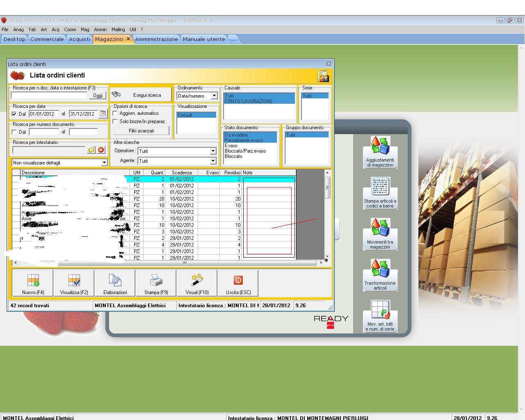Screen dimensions: 525x420
Task: Click end date field 31/12/2012
Action: 84,114
